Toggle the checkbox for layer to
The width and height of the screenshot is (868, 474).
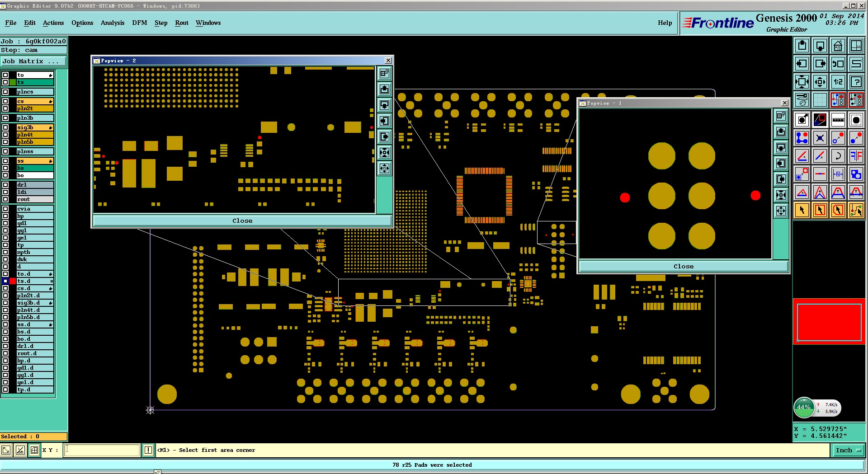(x=5, y=75)
